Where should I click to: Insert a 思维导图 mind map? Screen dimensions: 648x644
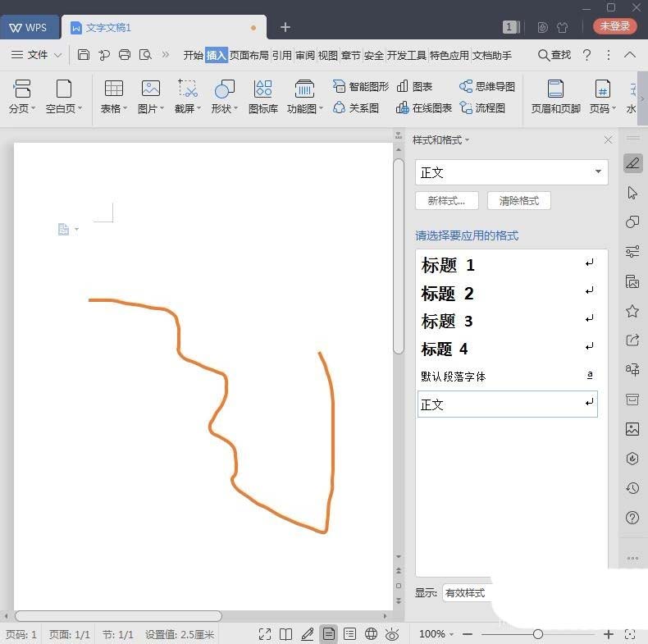487,86
